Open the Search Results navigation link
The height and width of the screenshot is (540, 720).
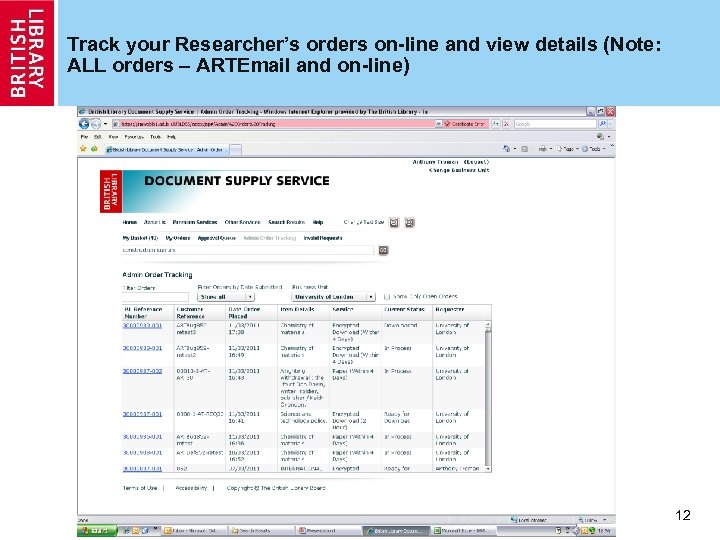(287, 222)
